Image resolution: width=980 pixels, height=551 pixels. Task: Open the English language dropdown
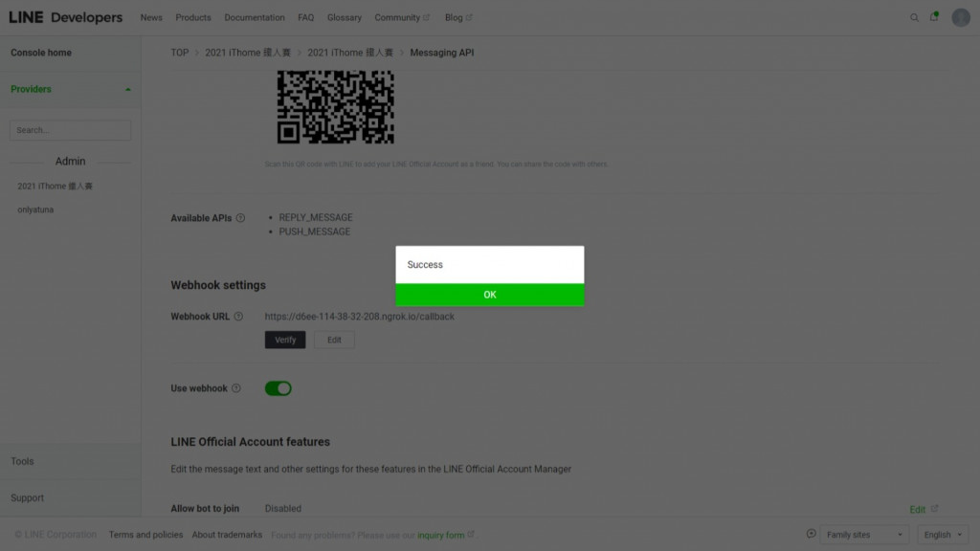(943, 535)
